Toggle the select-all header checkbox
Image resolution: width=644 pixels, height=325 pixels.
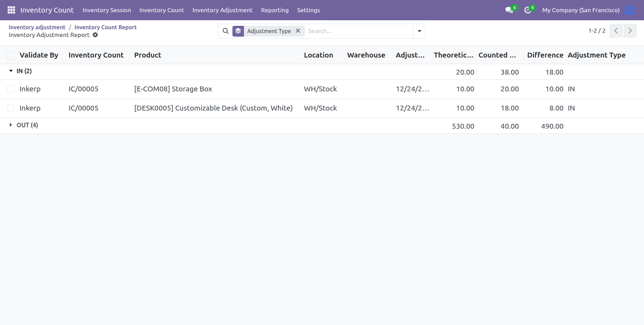pyautogui.click(x=11, y=55)
